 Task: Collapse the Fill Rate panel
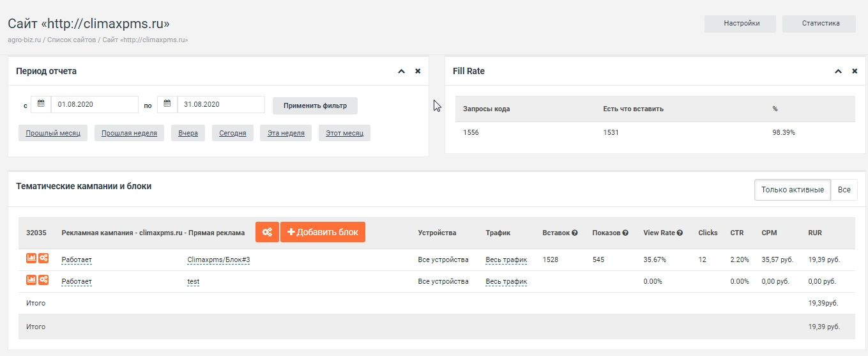(x=838, y=72)
